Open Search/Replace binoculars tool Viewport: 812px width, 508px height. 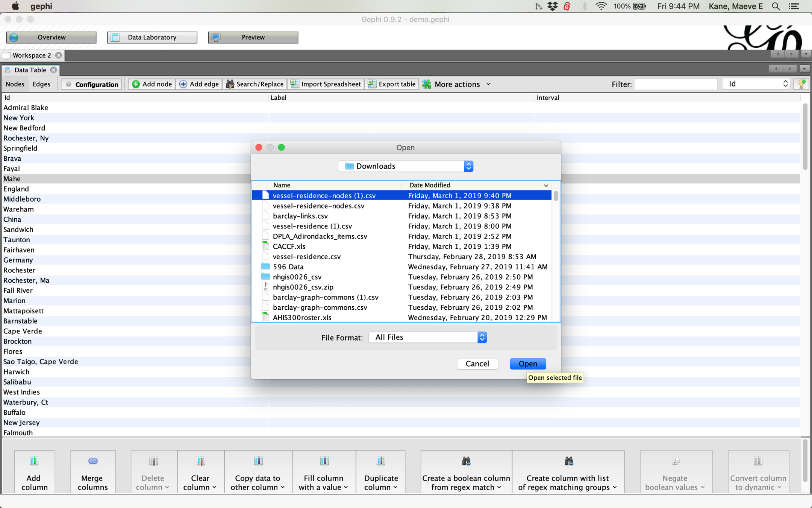230,84
